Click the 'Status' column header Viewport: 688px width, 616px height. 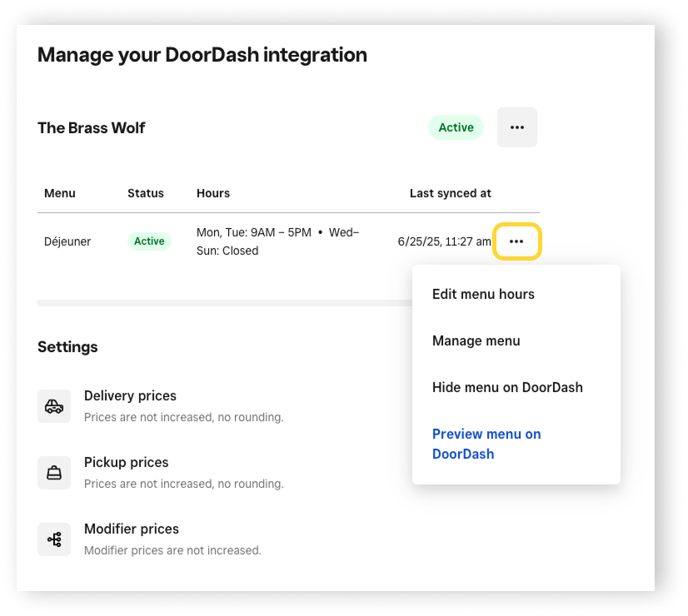[x=145, y=193]
